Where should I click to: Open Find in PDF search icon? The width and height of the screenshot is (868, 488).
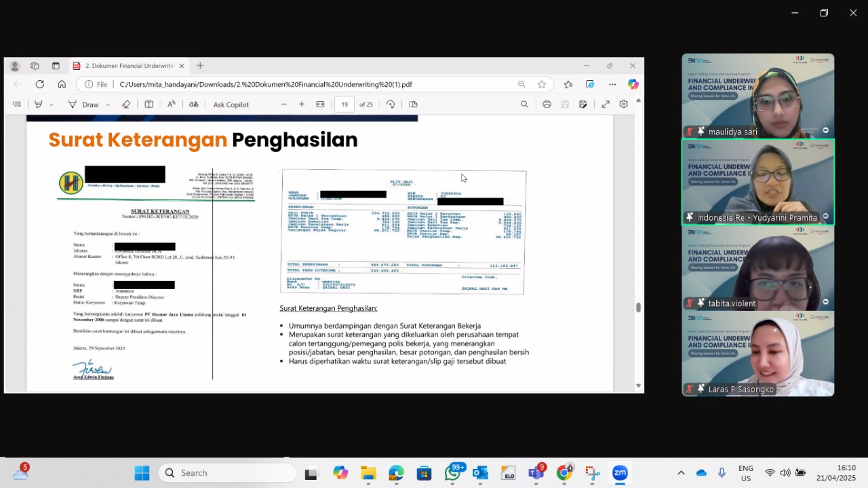(524, 105)
